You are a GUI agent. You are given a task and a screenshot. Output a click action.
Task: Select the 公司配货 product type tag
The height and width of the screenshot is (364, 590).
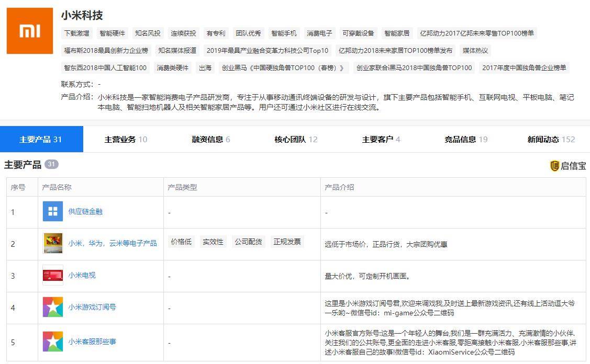pyautogui.click(x=248, y=242)
